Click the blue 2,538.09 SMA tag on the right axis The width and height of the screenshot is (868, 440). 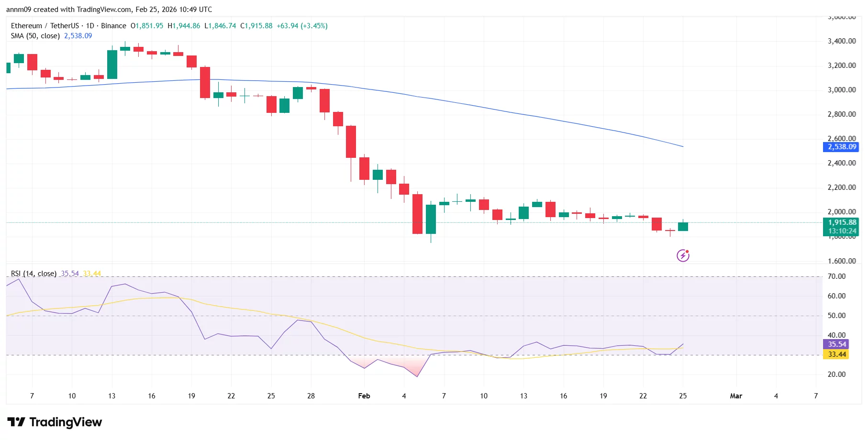tap(841, 147)
